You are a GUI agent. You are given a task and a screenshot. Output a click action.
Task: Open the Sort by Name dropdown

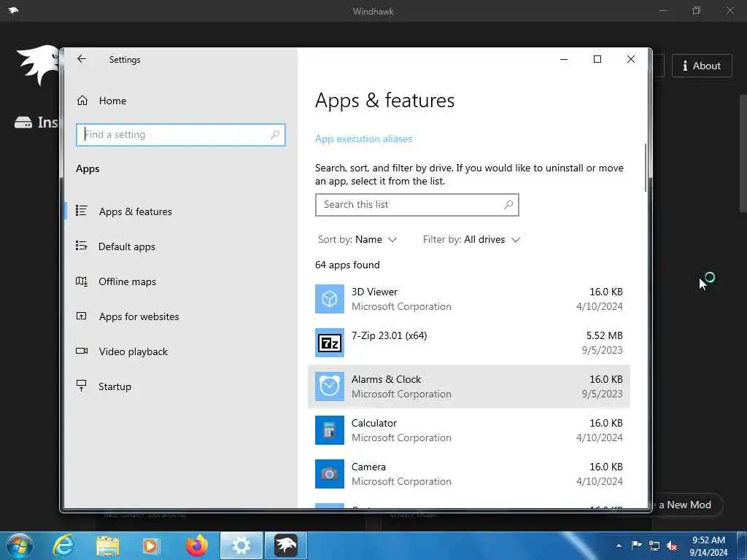click(357, 239)
